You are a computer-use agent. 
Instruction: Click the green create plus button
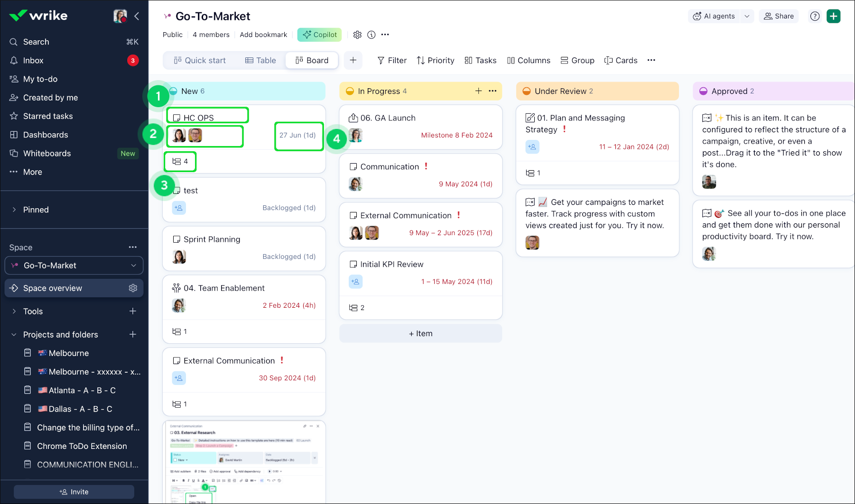(x=834, y=16)
